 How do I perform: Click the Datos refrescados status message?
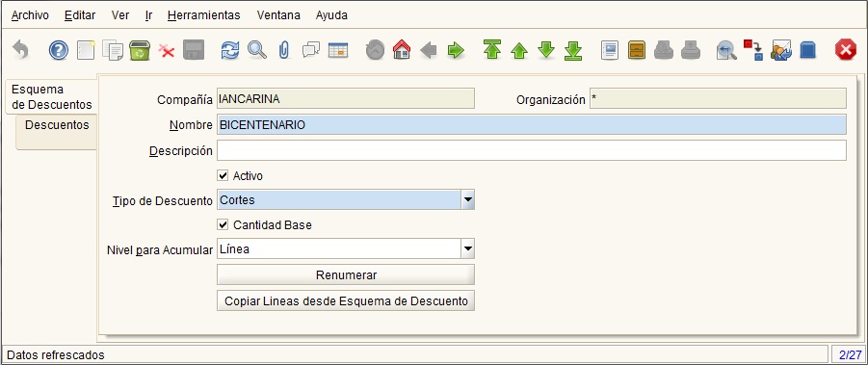point(55,354)
